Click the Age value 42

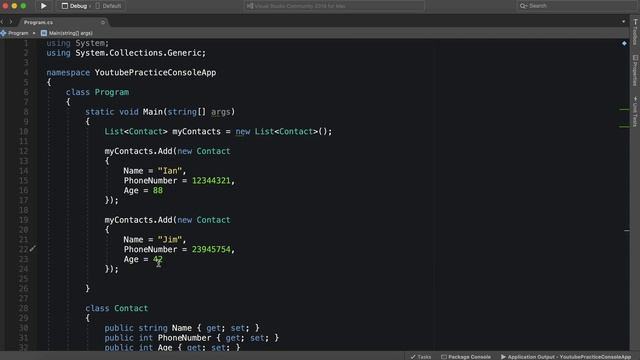coord(158,259)
